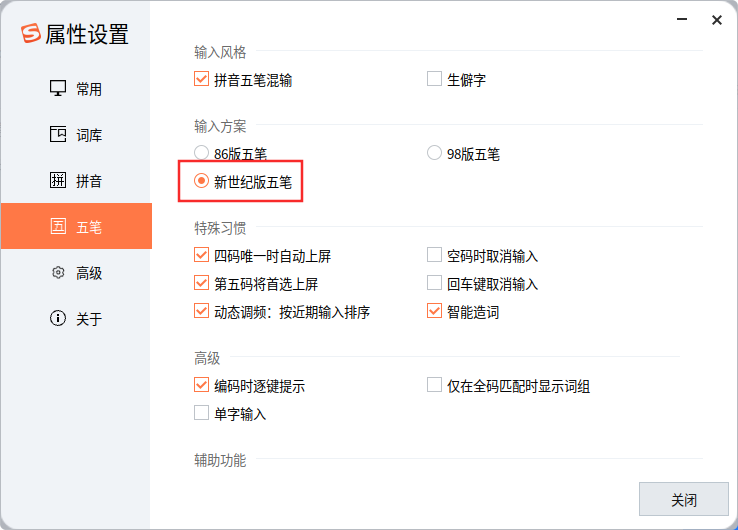
Task: Choose 新世纪版五笔 radio button
Action: pos(201,182)
